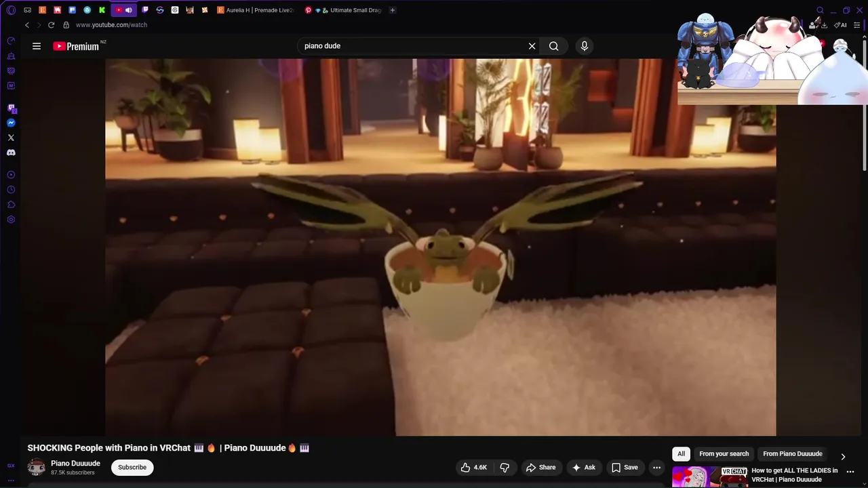Open browser downloads icon
The image size is (868, 488).
[x=824, y=25]
